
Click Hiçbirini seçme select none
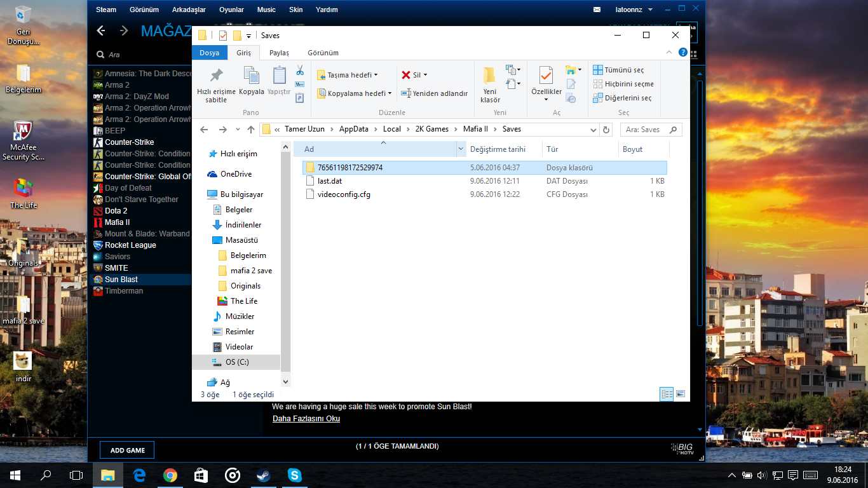pyautogui.click(x=623, y=84)
